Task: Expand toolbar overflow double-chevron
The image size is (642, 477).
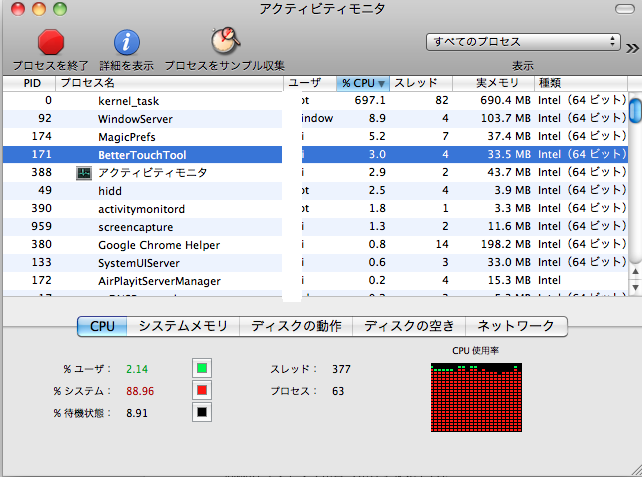Action: click(632, 48)
